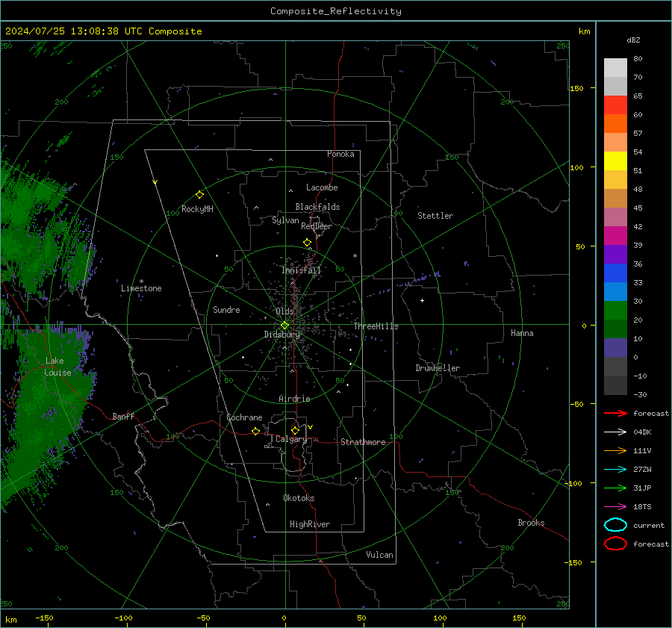
Task: Click the dBZ legend heading
Action: click(633, 40)
